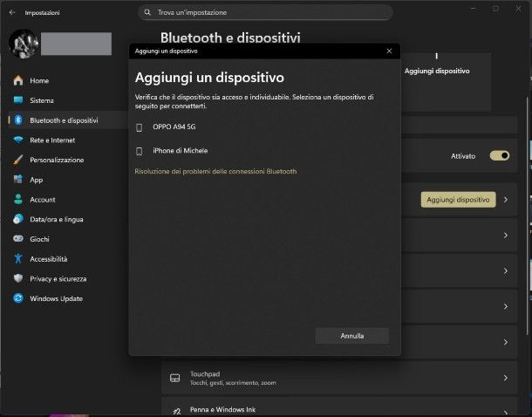Select iPhone di Michele device
The height and width of the screenshot is (417, 532).
(264, 151)
